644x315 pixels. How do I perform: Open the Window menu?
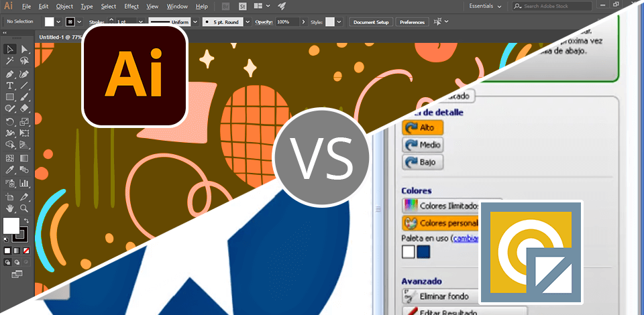177,7
